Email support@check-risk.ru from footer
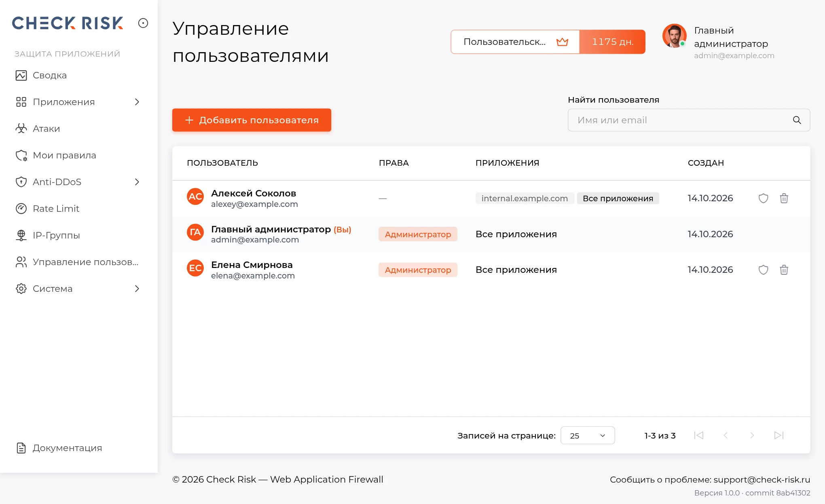This screenshot has height=504, width=825. pos(762,480)
